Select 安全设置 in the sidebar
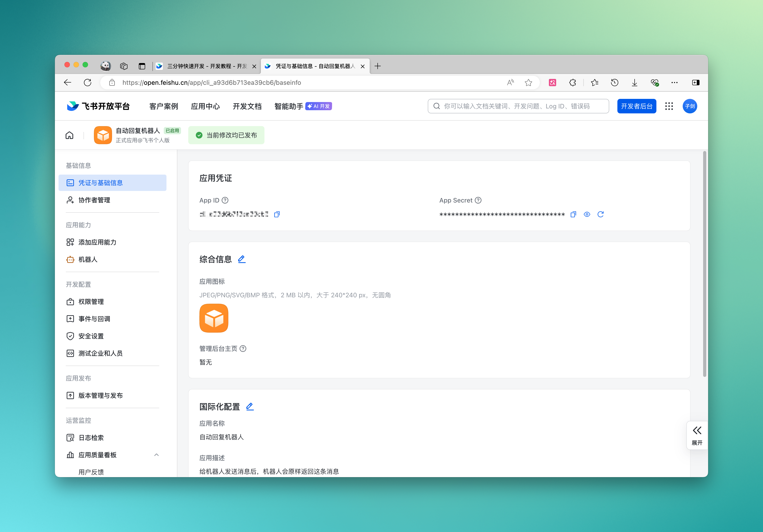Screen dimensions: 763x532 tap(91, 336)
